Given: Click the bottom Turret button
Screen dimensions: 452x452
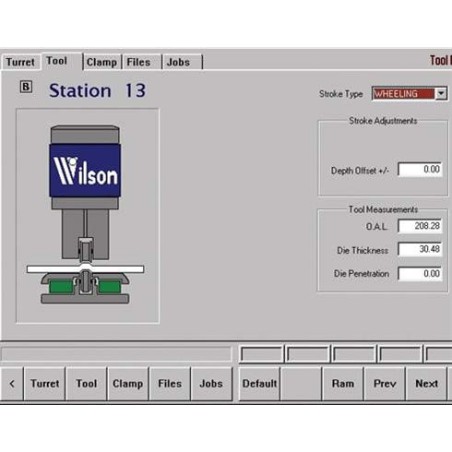Looking at the screenshot, I should coord(45,384).
